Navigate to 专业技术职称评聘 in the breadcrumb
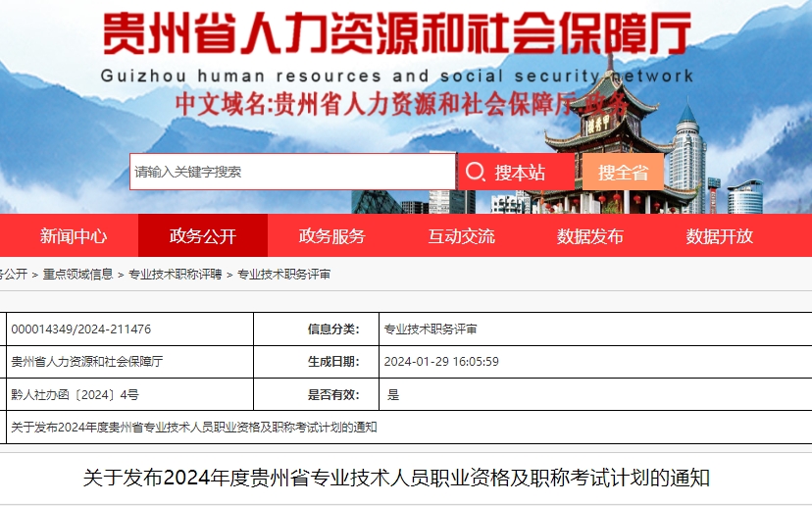Screen dimensions: 812x506 click(x=176, y=275)
